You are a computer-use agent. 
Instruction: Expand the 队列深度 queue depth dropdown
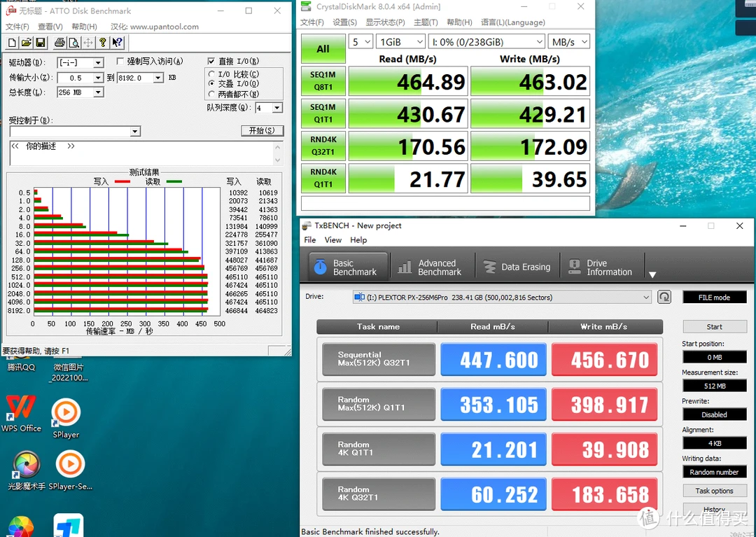tap(277, 108)
